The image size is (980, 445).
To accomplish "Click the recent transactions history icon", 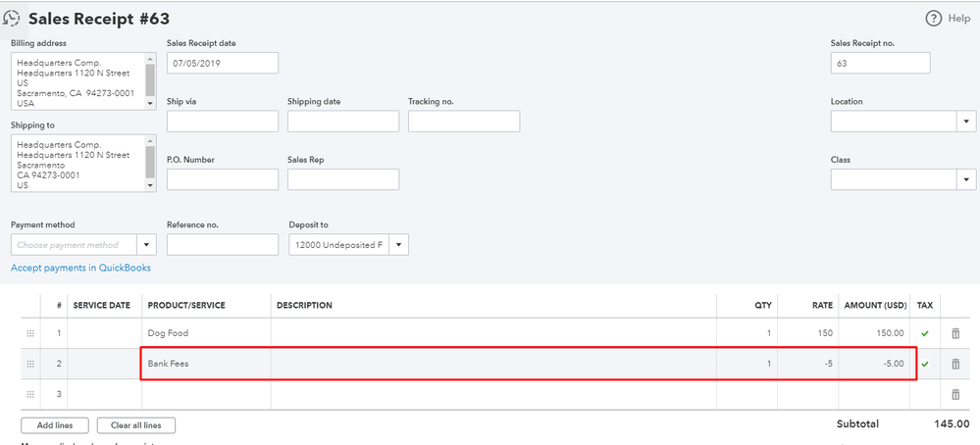I will point(14,19).
